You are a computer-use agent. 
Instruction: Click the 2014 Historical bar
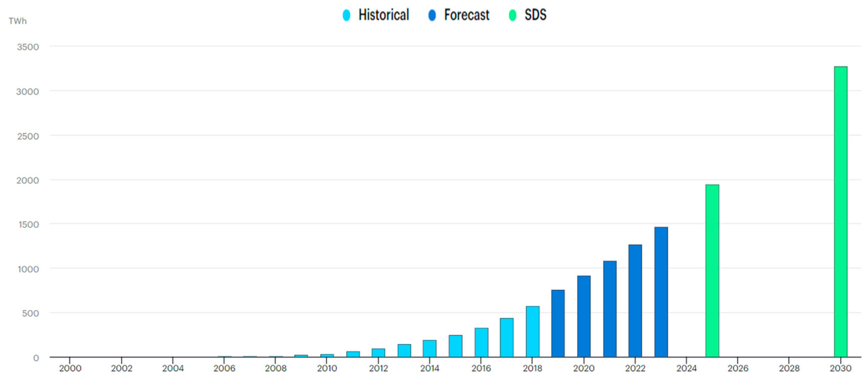430,348
